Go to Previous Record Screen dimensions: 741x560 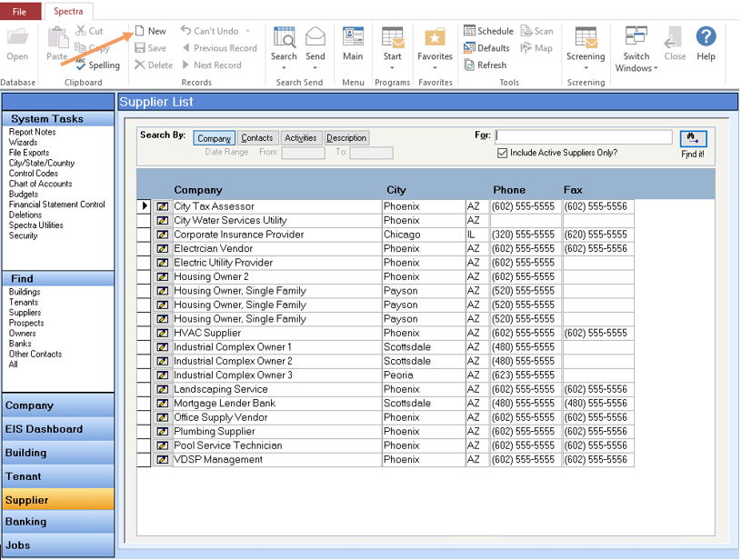coord(220,48)
